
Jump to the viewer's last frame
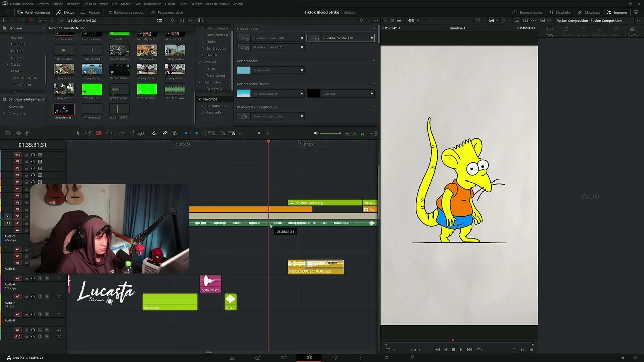[469, 350]
